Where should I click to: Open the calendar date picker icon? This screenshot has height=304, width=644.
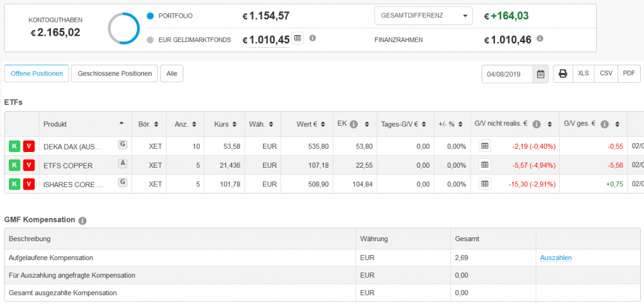coord(540,73)
